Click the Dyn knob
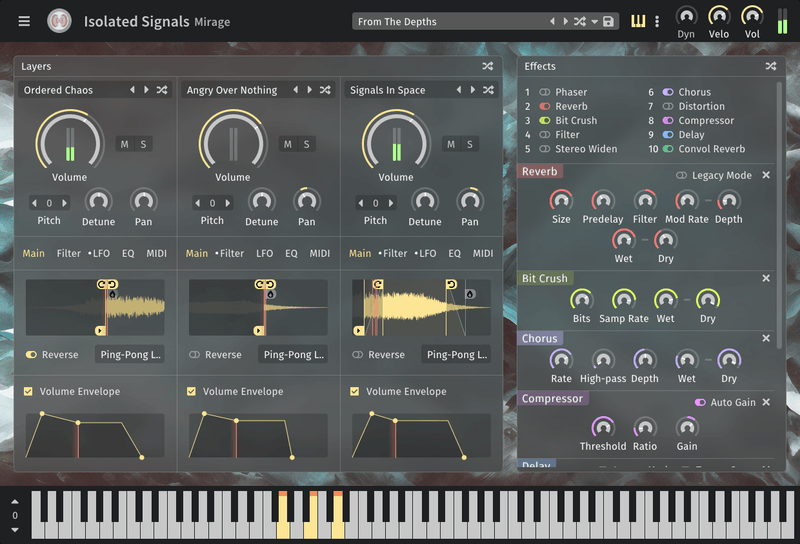Screen dimensions: 800x544 686,16
